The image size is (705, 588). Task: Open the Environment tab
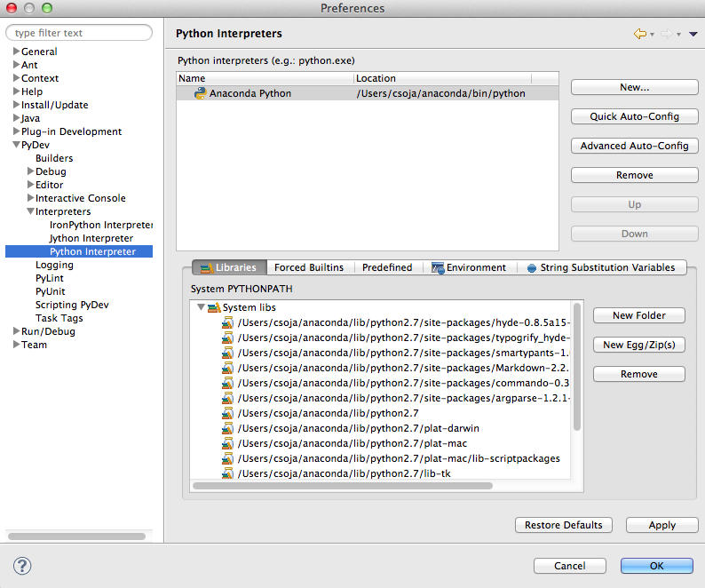point(469,267)
